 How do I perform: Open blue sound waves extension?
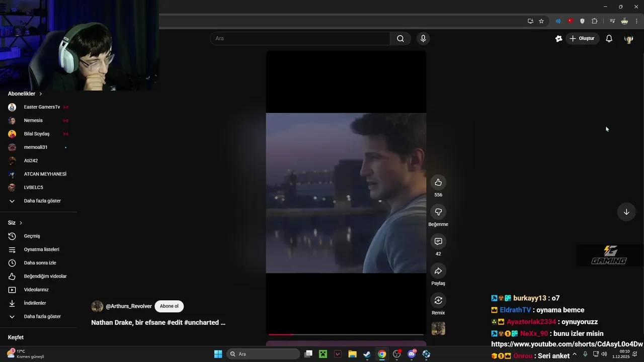(558, 21)
